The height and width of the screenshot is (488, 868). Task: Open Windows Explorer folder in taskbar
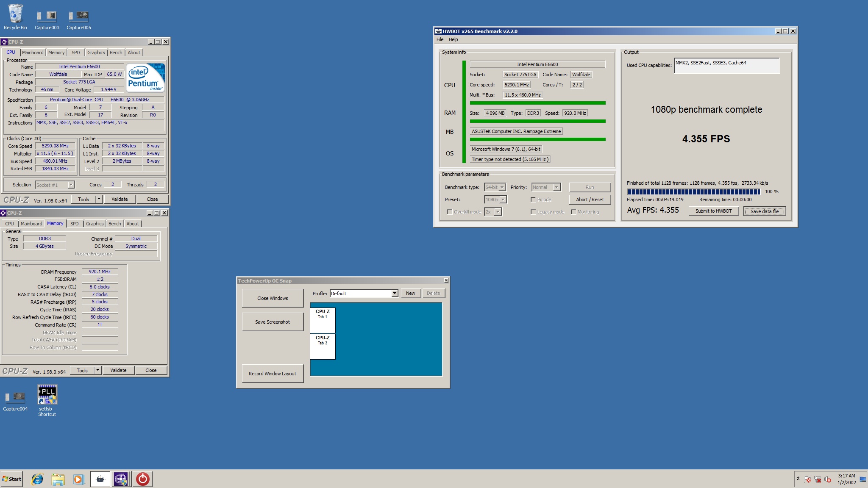click(x=58, y=479)
